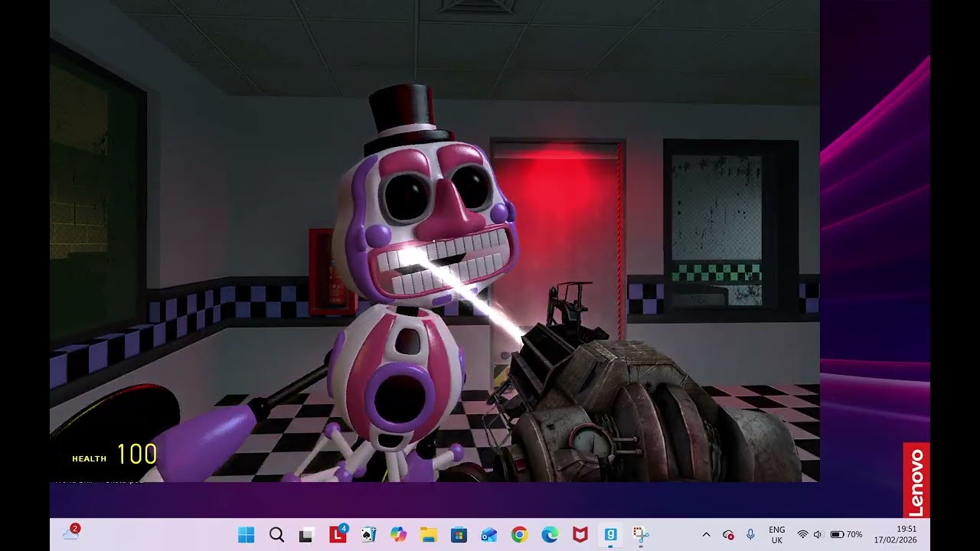Launch Google Chrome from the taskbar
This screenshot has height=551, width=980.
point(519,535)
